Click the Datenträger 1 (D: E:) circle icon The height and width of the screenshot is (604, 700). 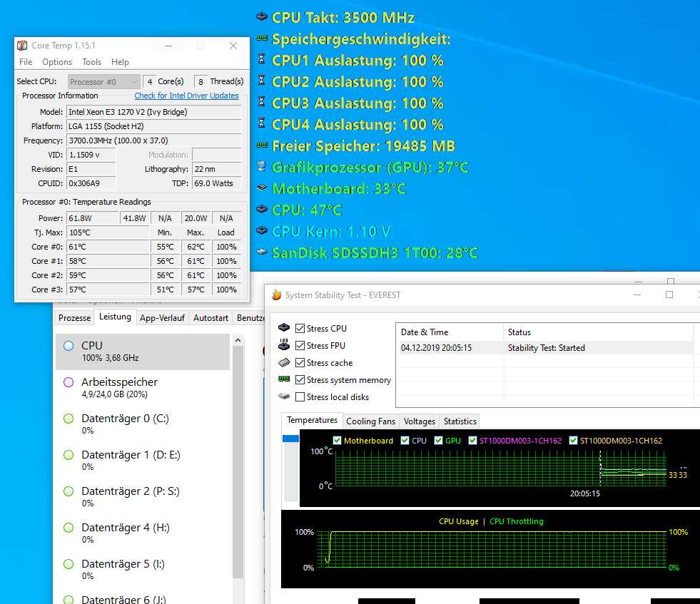pyautogui.click(x=69, y=455)
